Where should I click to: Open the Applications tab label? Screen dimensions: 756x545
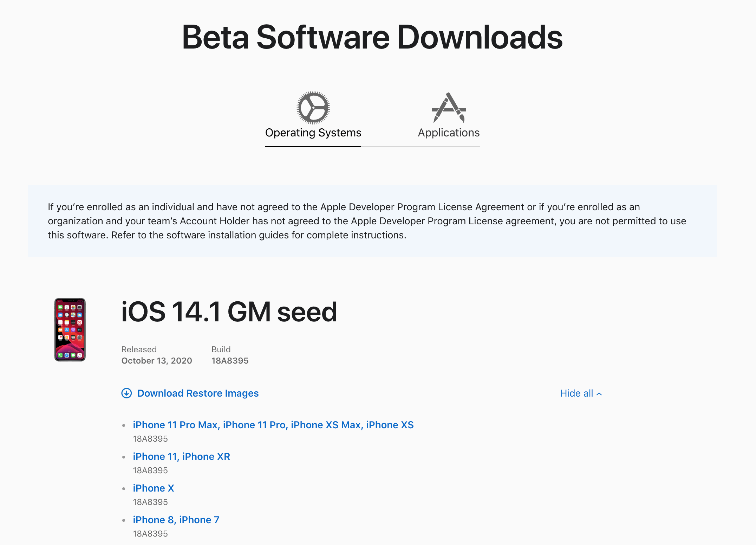point(449,133)
